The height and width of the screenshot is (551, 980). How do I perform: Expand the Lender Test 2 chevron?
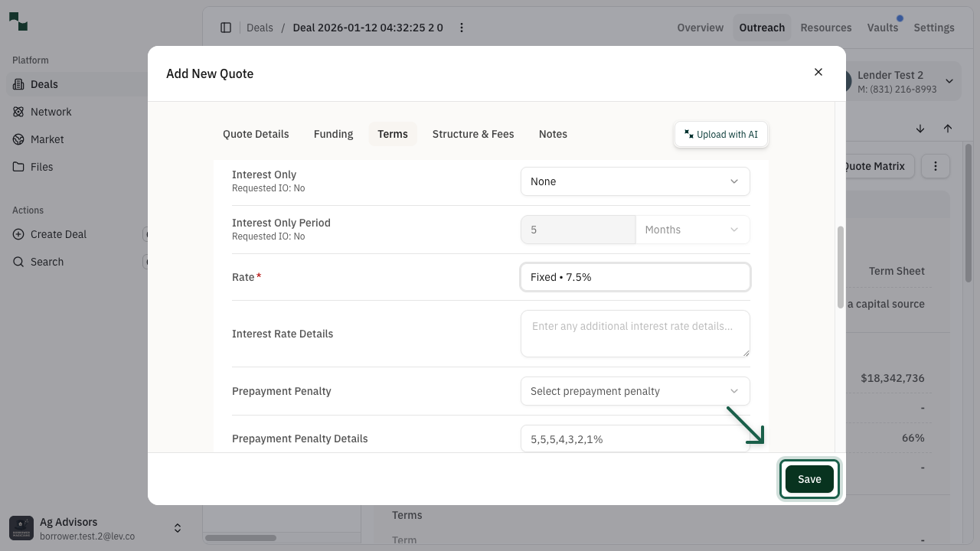pos(949,80)
